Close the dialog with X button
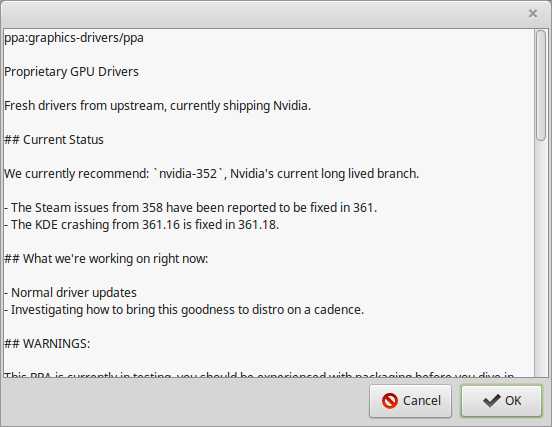 533,13
